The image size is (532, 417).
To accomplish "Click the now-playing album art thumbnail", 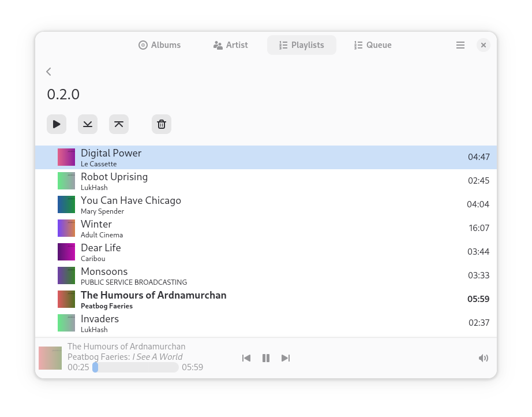I will (50, 358).
